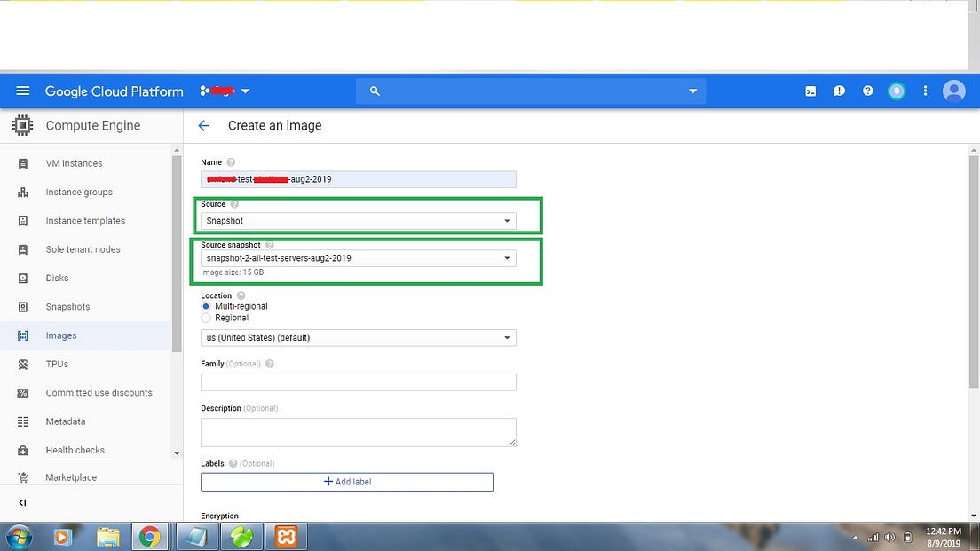Screen dimensions: 980x551
Task: Open the Source snapshot dropdown
Action: coord(358,258)
